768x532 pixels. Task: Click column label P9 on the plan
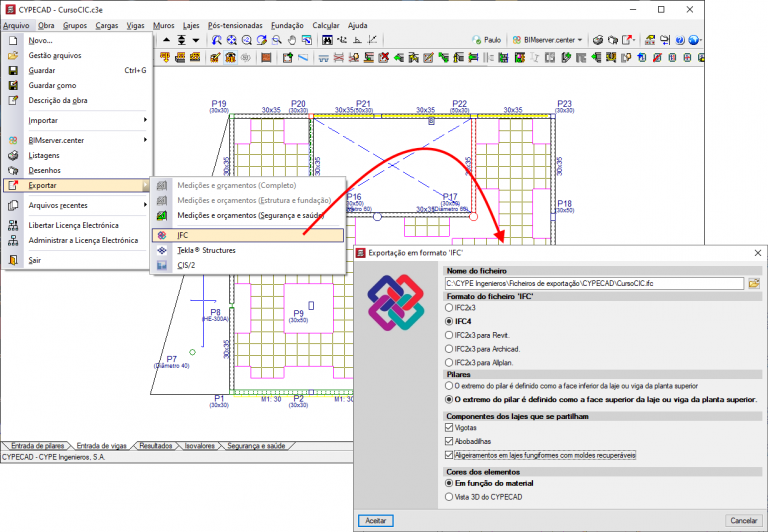point(298,313)
